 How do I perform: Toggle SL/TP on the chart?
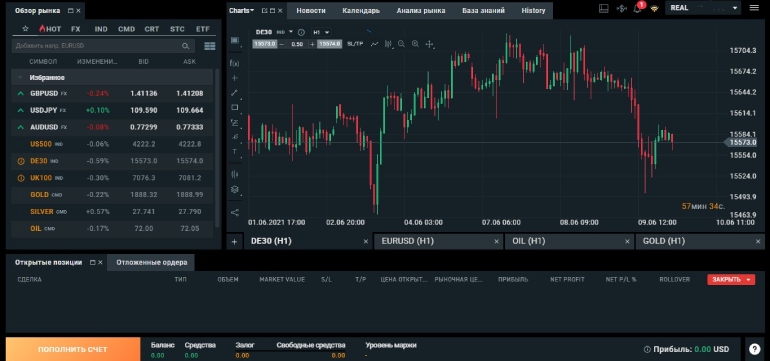[x=355, y=44]
